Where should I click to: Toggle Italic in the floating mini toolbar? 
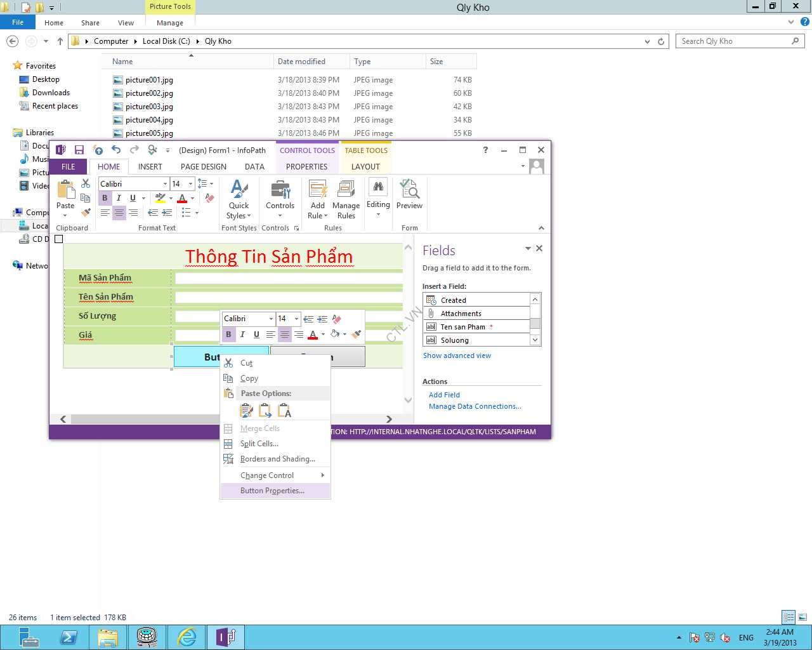(x=242, y=335)
